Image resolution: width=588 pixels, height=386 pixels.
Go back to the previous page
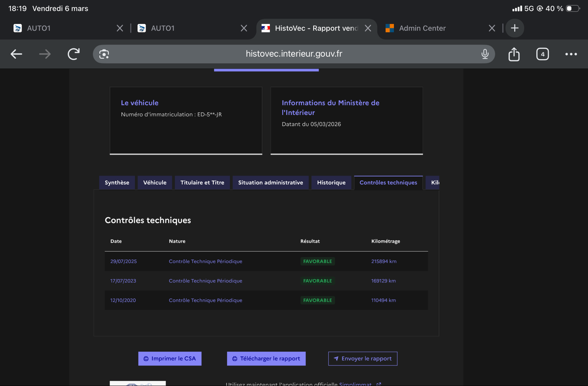(17, 54)
